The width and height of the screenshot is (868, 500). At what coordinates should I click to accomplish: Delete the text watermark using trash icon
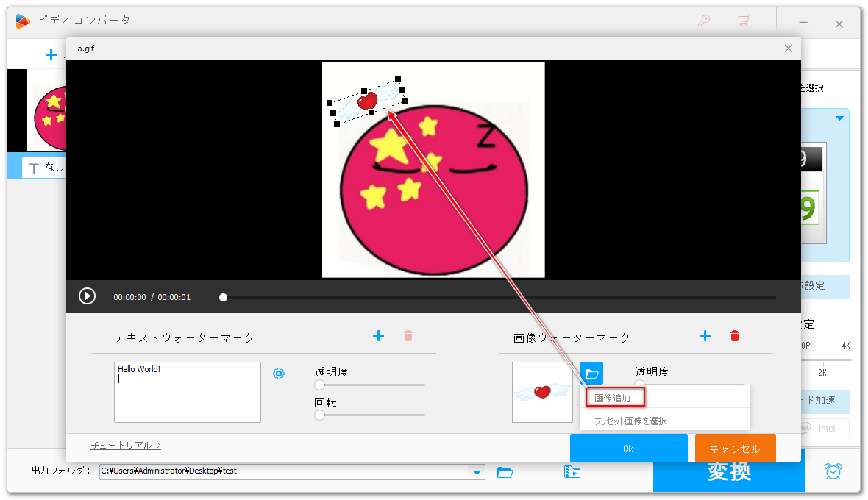pyautogui.click(x=408, y=336)
